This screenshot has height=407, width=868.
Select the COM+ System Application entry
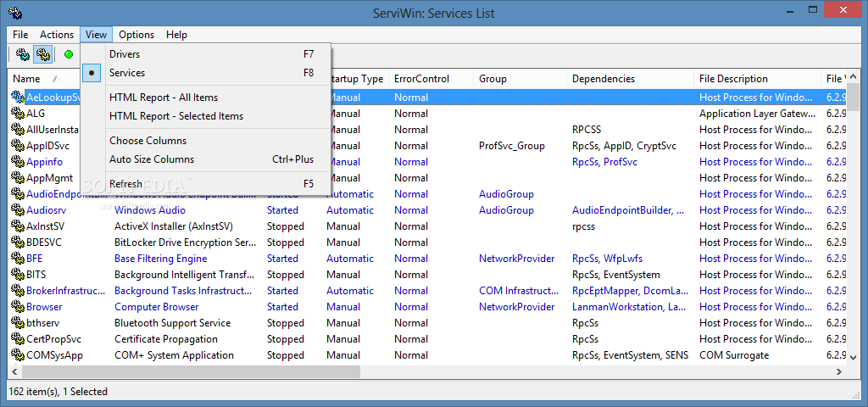[174, 354]
